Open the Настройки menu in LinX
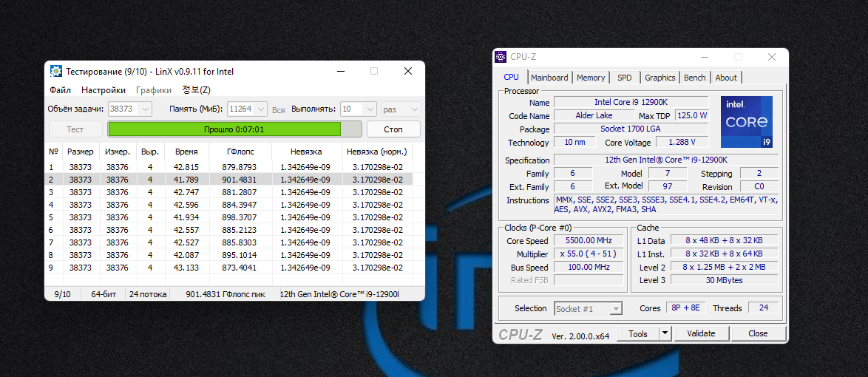 [x=104, y=89]
